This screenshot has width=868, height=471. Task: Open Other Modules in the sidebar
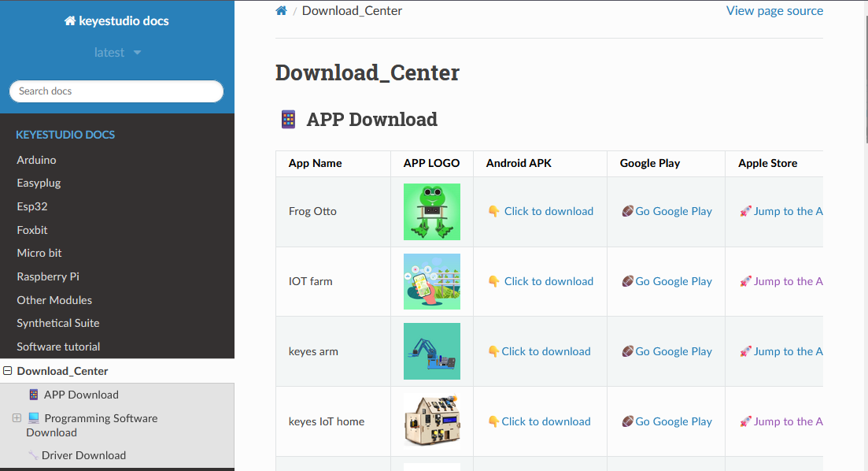click(x=54, y=300)
